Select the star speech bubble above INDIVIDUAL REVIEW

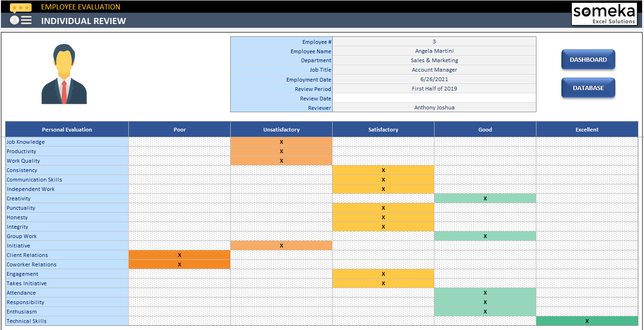click(20, 8)
